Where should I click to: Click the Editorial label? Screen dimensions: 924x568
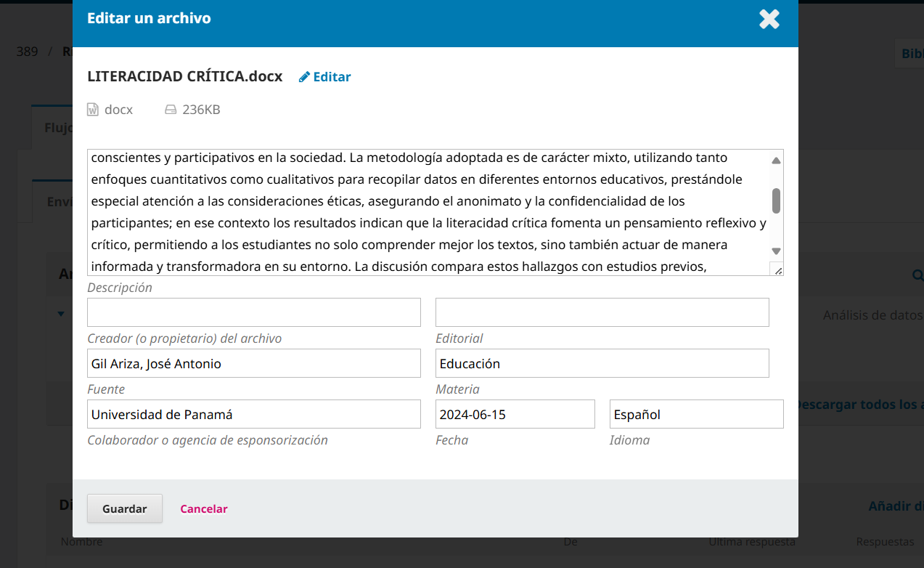459,338
